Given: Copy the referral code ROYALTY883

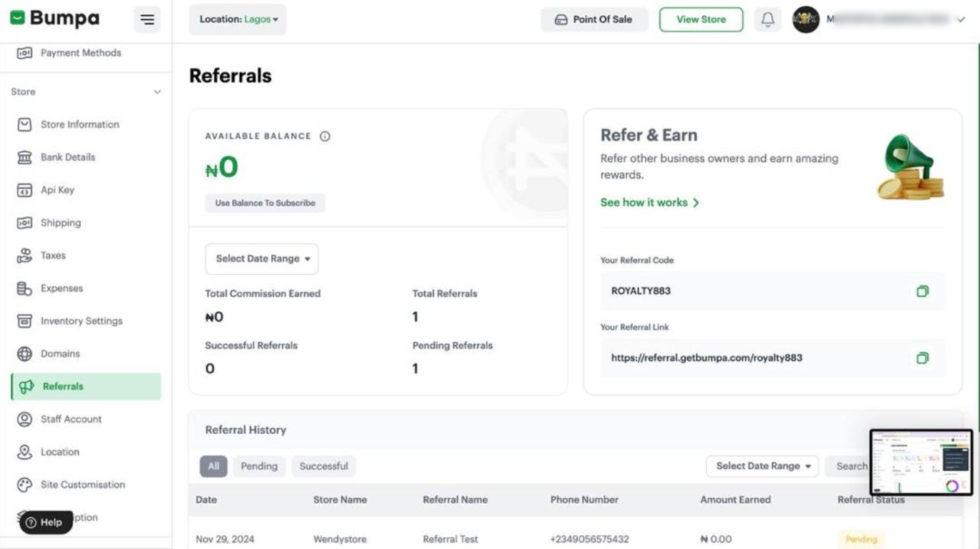Looking at the screenshot, I should [x=922, y=291].
